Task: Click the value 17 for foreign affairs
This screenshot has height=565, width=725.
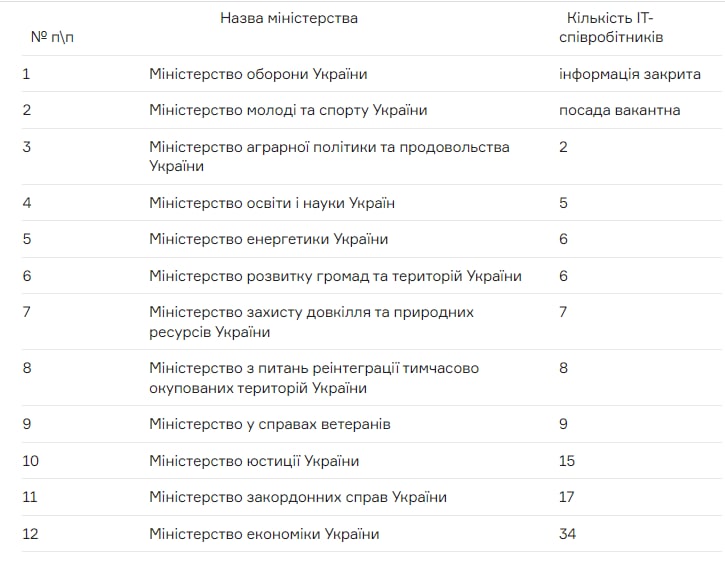Action: pos(566,497)
